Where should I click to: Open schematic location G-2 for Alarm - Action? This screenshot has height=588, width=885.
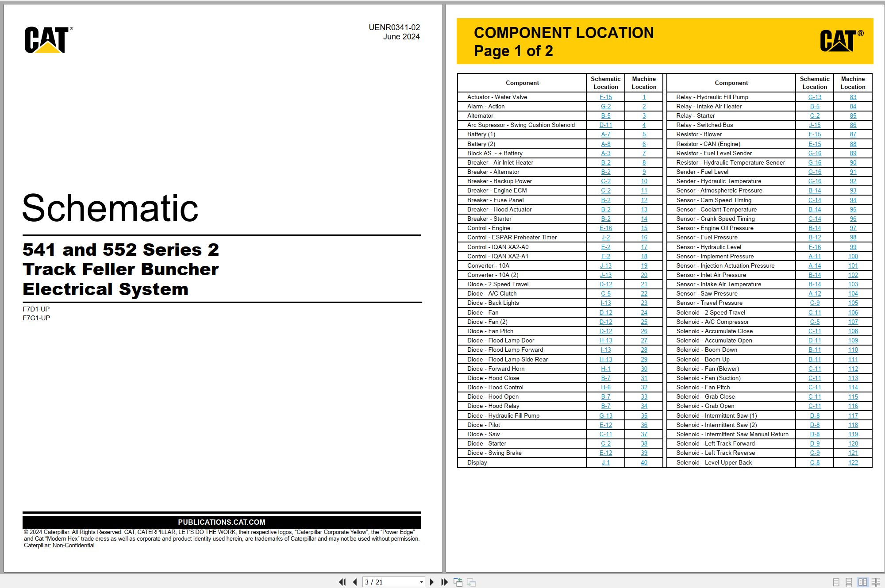[x=606, y=107]
